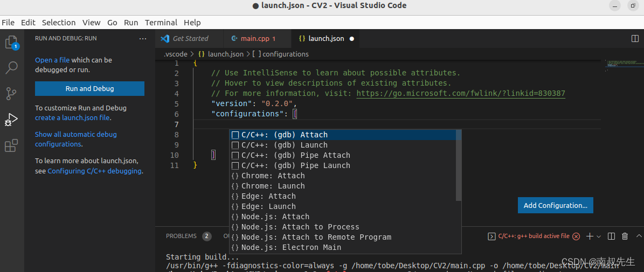Open the Source Control view icon
The width and height of the screenshot is (644, 272).
11,94
